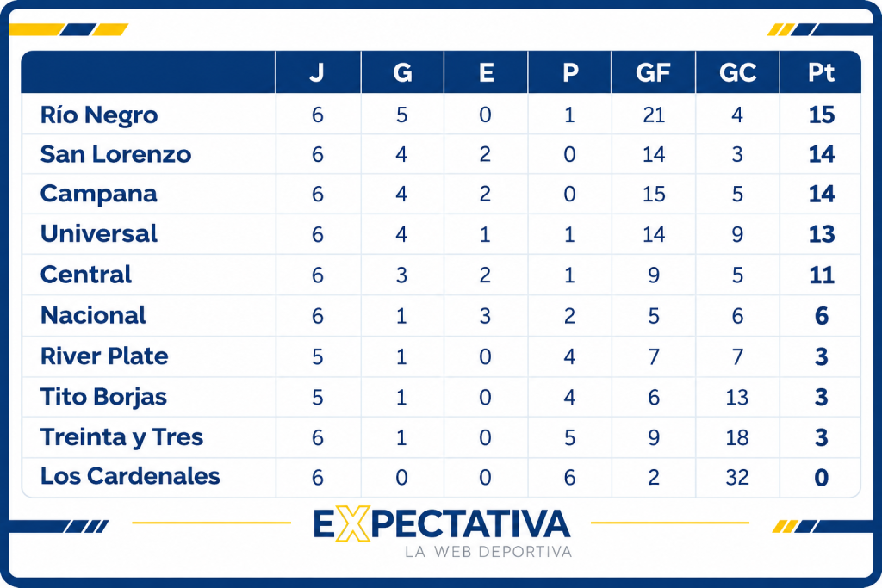Click the LA WEB DEPORTIVA tagline
Image resolution: width=882 pixels, height=588 pixels.
point(488,552)
